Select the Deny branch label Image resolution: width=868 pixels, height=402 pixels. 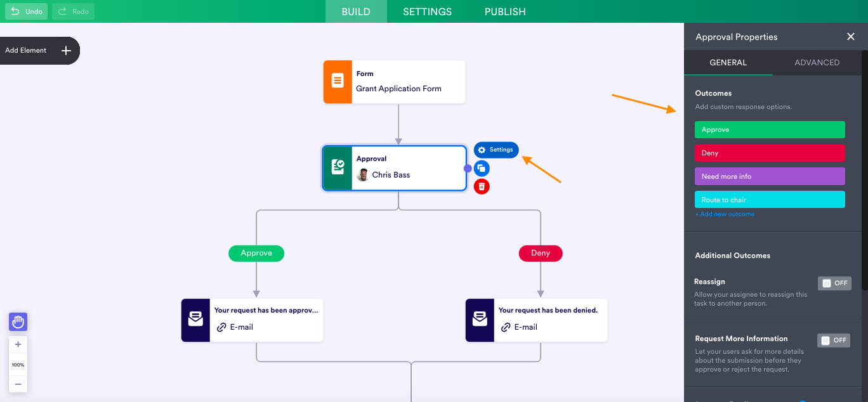541,253
